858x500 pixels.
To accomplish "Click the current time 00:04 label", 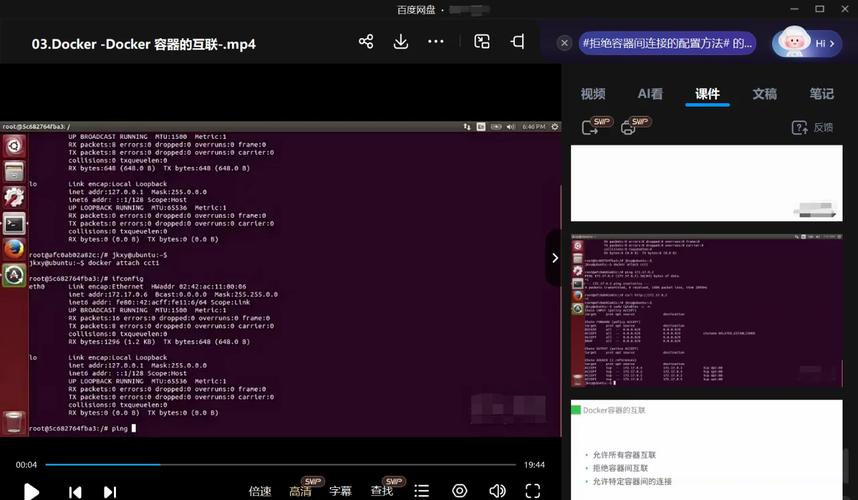I will point(26,464).
